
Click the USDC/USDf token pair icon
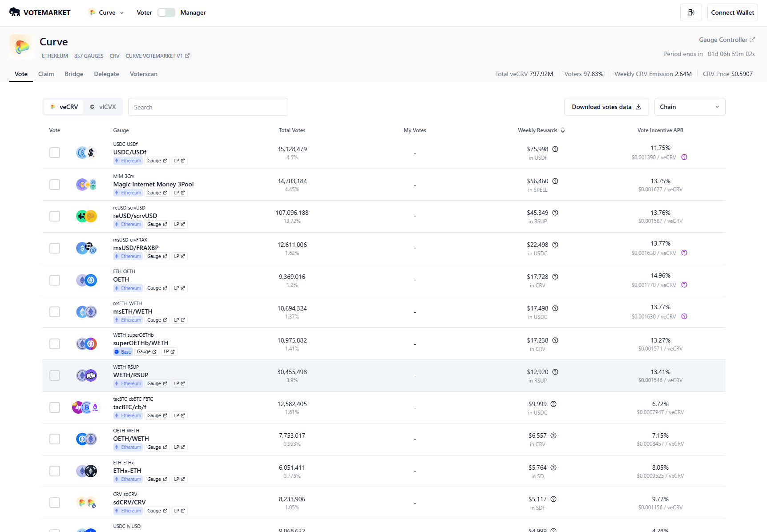86,153
